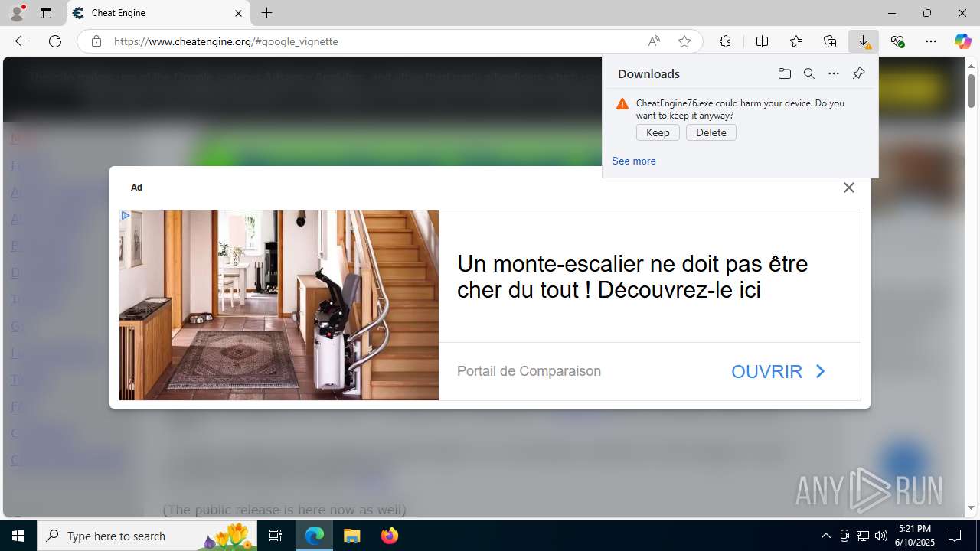This screenshot has width=980, height=551.
Task: Open Task View on taskbar
Action: (x=276, y=536)
